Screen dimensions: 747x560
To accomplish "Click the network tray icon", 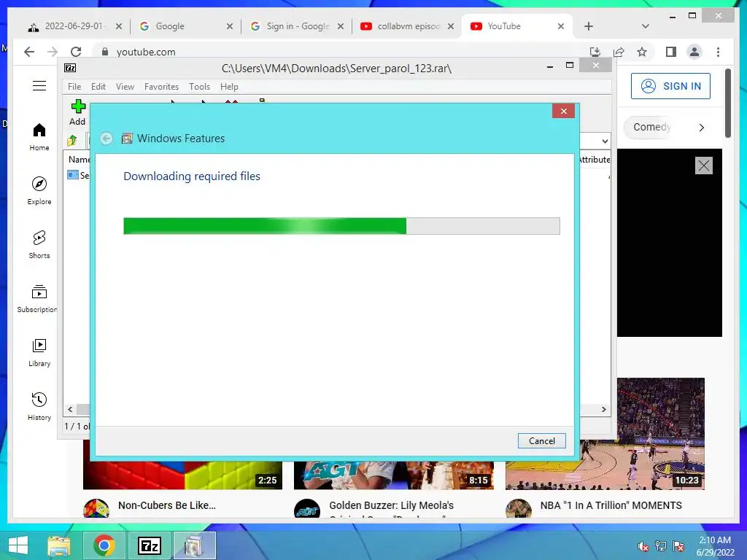I will [x=661, y=546].
